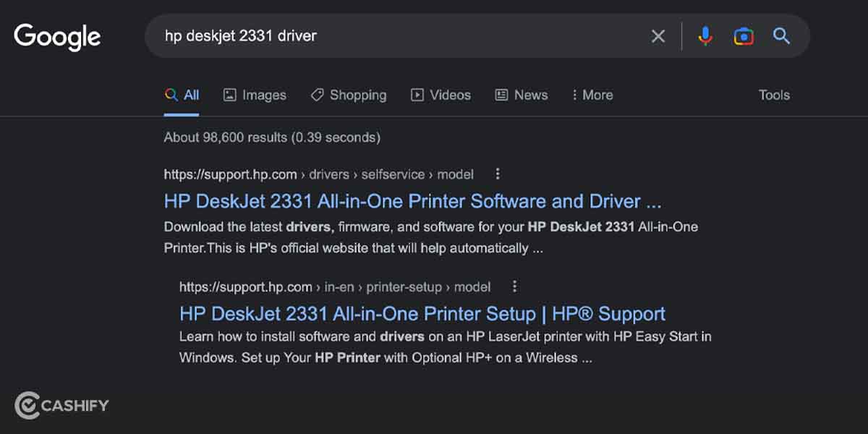
Task: Expand the More search categories menu
Action: point(592,95)
